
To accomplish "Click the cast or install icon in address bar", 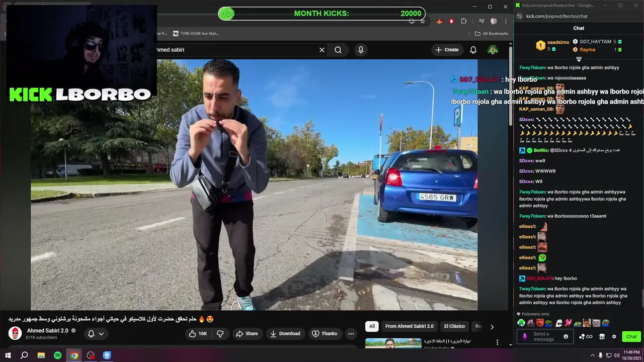I will coord(412,21).
